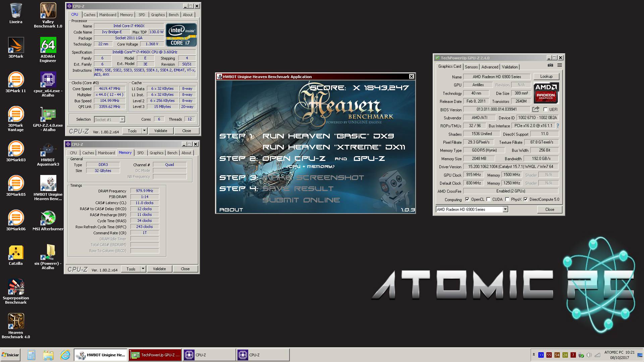The height and width of the screenshot is (362, 644).
Task: Switch to Mainboard tab in top CPU-Z
Action: [108, 15]
